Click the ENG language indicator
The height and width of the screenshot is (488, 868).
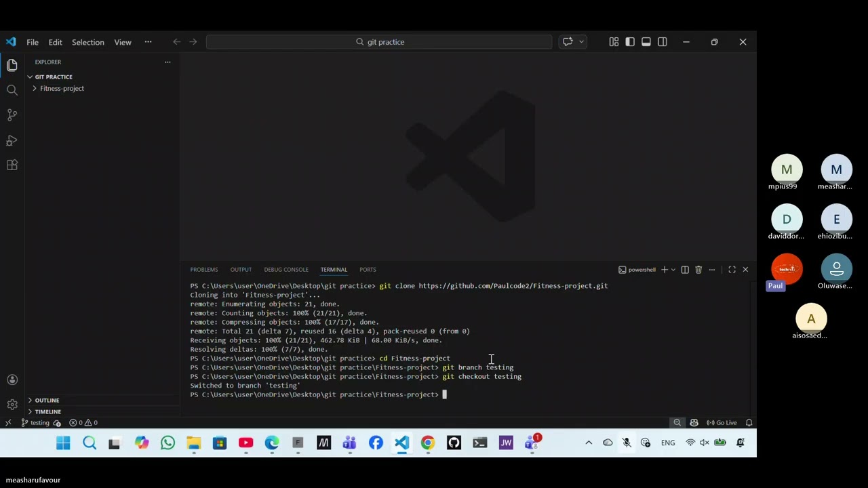668,443
